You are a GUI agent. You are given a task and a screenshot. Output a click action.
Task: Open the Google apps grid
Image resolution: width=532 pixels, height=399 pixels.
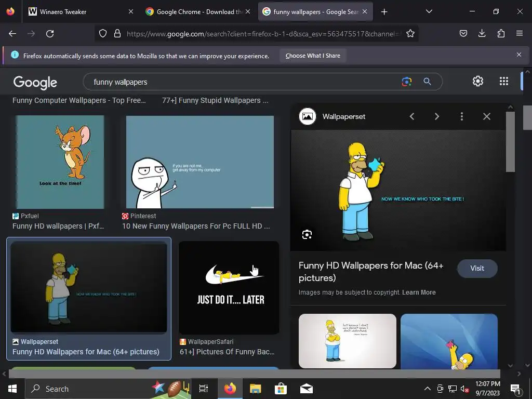(x=504, y=81)
